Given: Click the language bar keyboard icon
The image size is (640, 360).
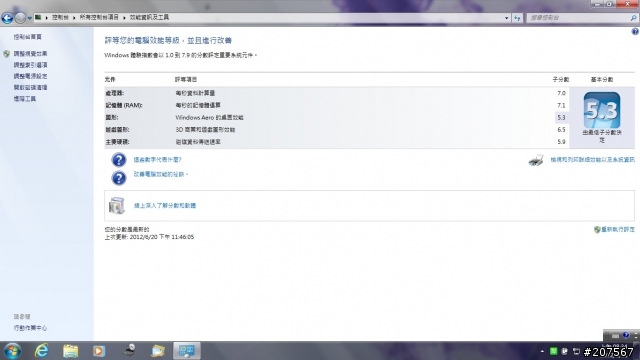Looking at the screenshot, I should 616,336.
